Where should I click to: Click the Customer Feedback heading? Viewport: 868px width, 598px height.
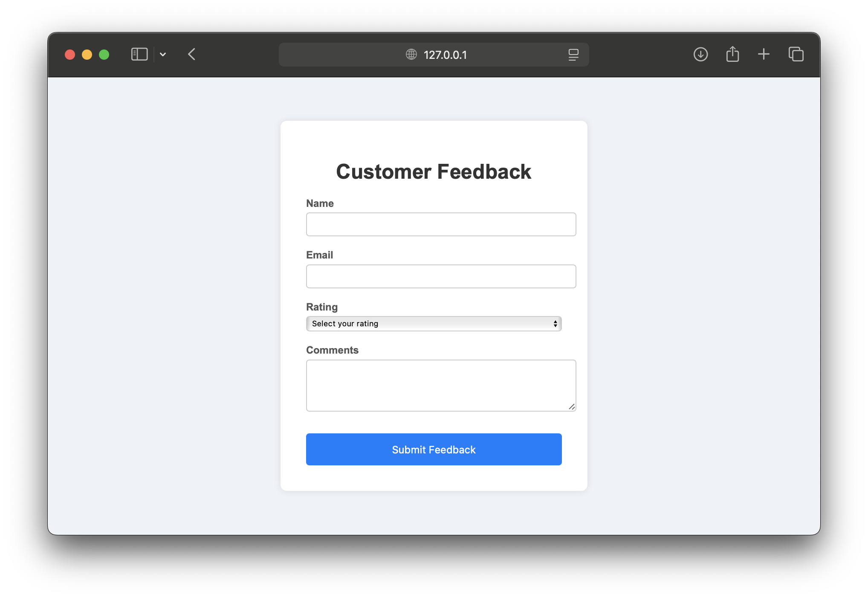(x=434, y=171)
